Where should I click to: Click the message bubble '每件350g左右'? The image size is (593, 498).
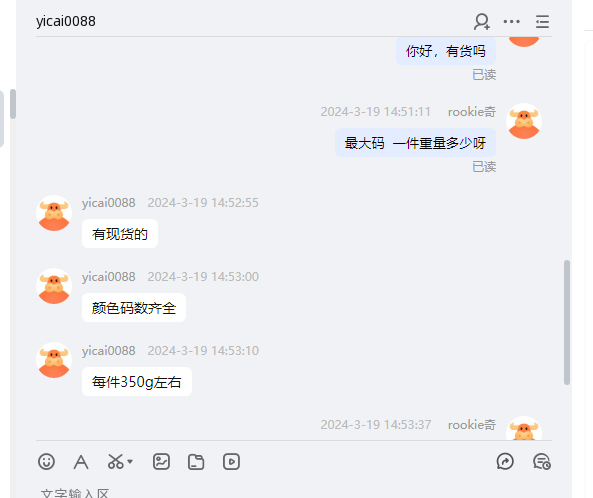coord(137,382)
